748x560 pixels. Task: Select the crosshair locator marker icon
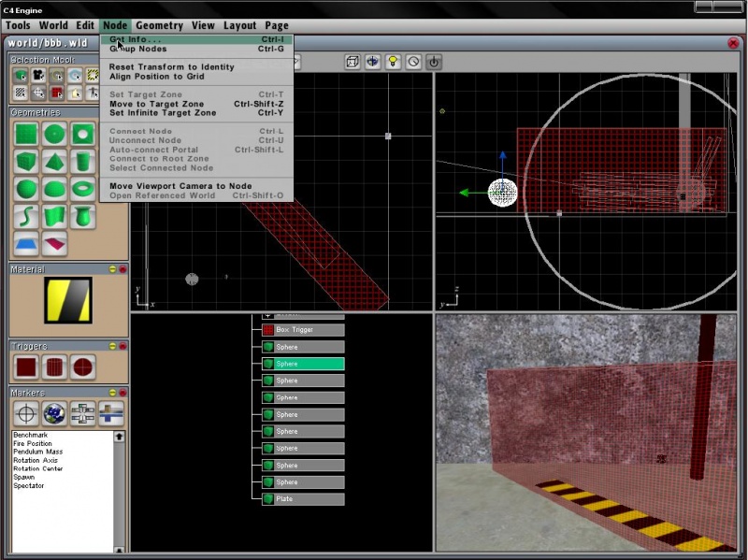coord(27,413)
